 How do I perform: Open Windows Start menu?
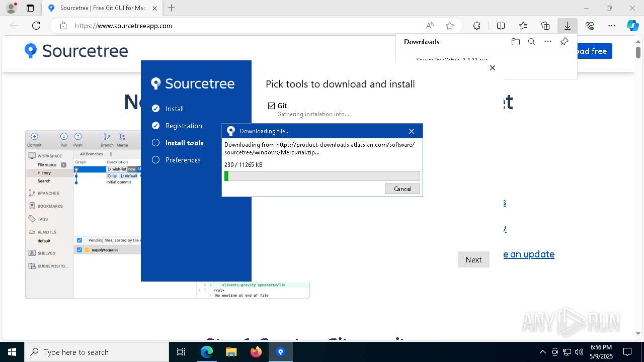click(12, 352)
